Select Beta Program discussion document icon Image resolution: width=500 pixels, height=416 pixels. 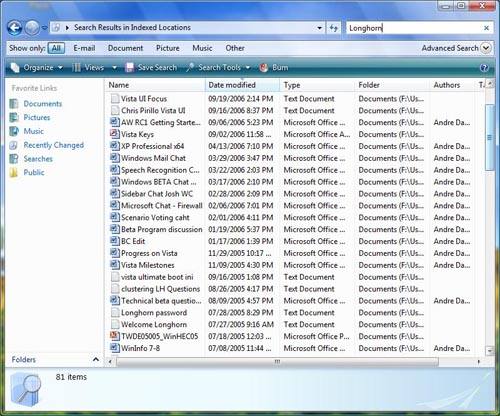pos(115,229)
